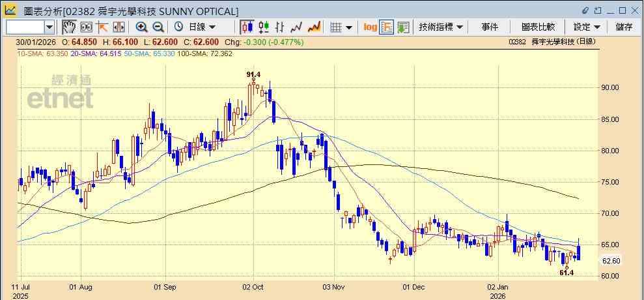Zoom in on the chart
This screenshot has height=300, width=644.
point(142,27)
